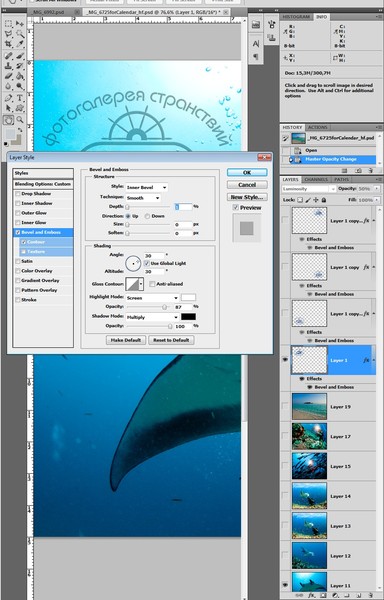Open the layer Fill slider arrow
This screenshot has height=600, width=384.
(x=377, y=200)
